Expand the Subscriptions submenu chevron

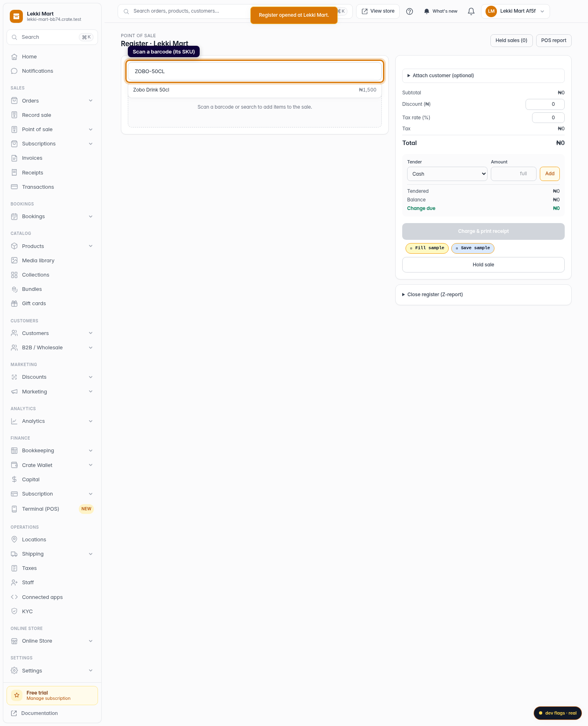[x=91, y=144]
